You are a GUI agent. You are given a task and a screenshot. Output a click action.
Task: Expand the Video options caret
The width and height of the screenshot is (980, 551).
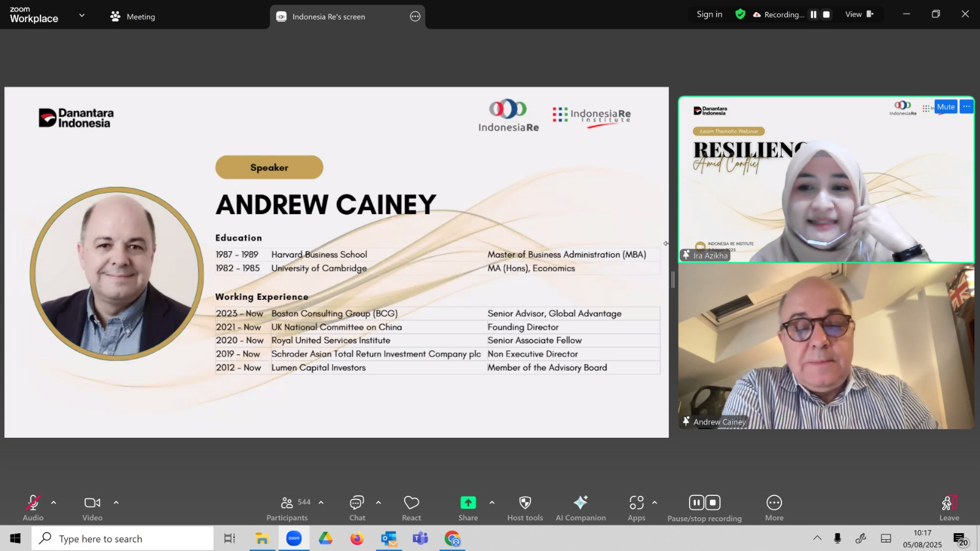coord(116,503)
